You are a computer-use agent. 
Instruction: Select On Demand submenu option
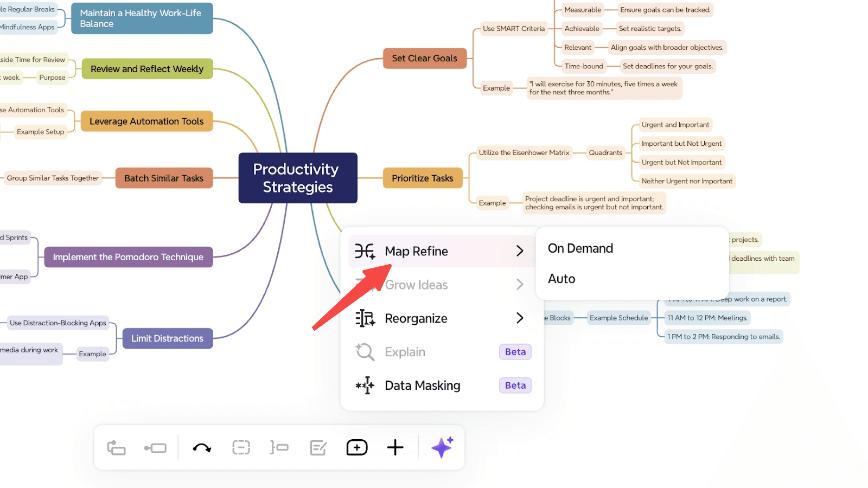coord(580,248)
